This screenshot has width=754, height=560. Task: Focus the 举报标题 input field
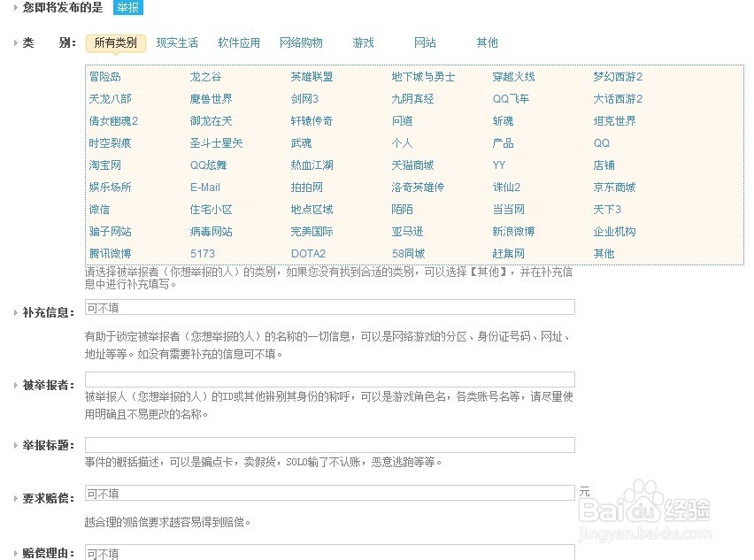330,445
